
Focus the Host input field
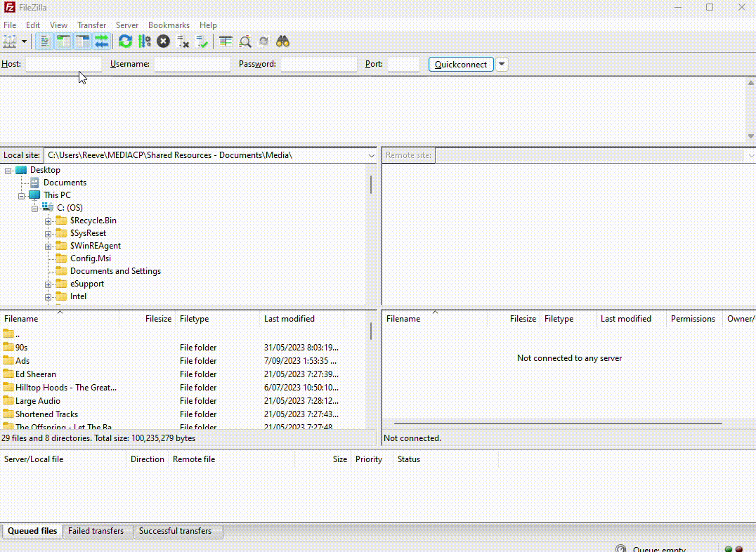(x=64, y=64)
